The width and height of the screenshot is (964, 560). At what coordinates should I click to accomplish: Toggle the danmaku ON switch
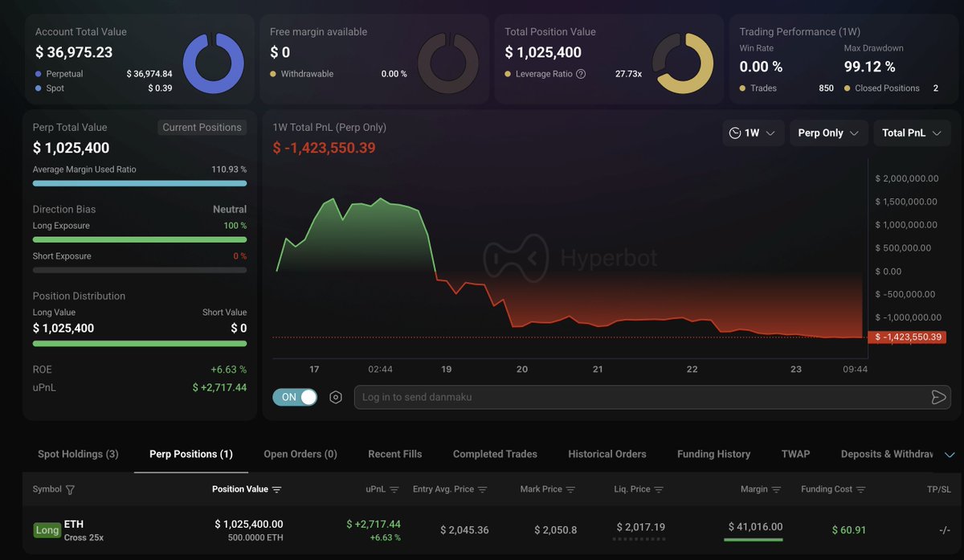coord(294,396)
